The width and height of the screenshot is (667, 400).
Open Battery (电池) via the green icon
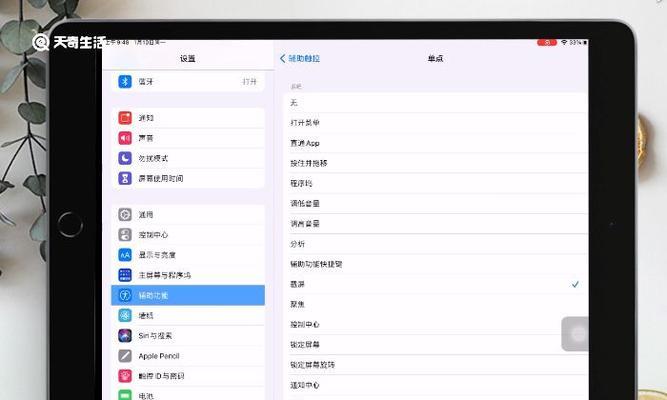[x=125, y=395]
